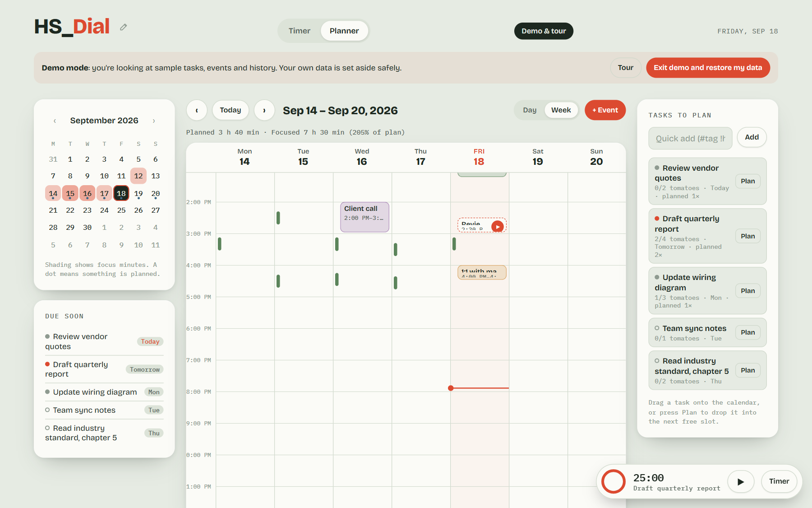Click the September 2026 month title
The image size is (812, 508).
[104, 121]
